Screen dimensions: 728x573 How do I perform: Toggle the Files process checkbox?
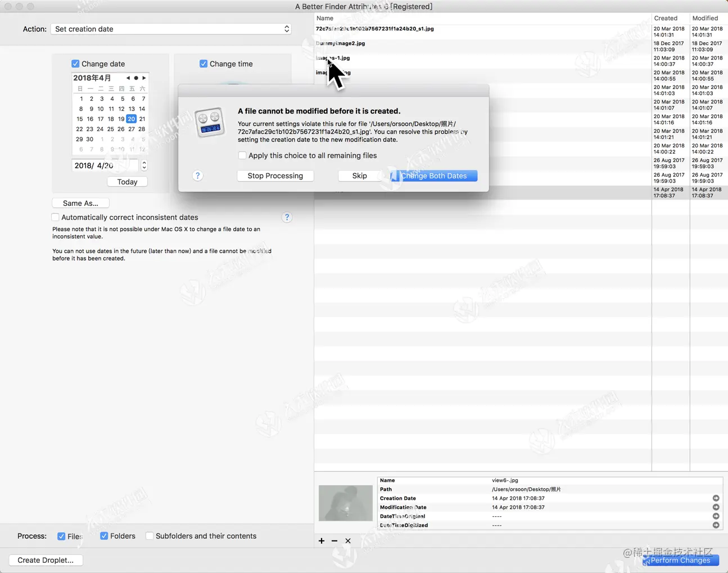[x=61, y=536]
